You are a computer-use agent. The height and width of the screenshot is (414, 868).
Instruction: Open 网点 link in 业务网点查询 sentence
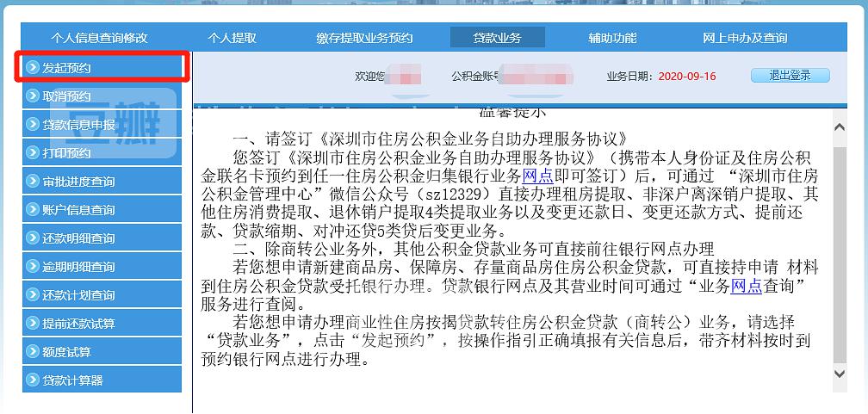tap(745, 287)
